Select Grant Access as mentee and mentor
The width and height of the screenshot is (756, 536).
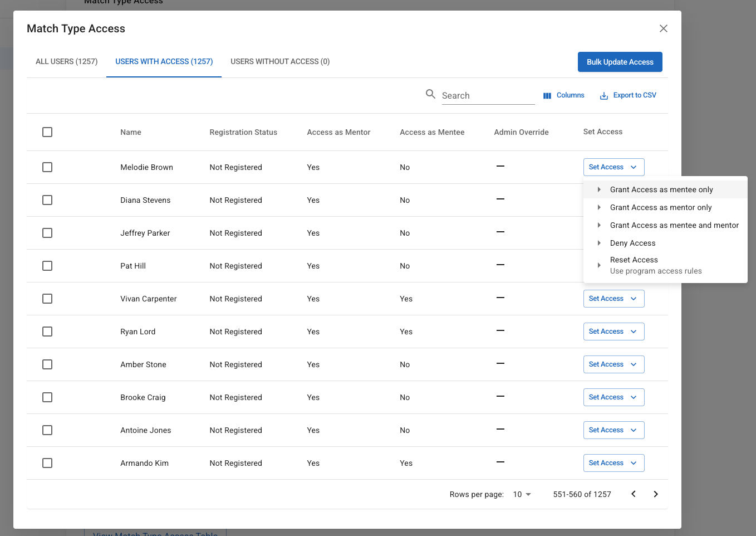(674, 225)
